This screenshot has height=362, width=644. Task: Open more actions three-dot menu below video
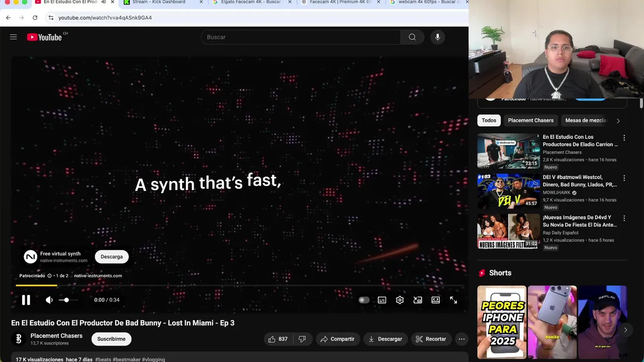461,339
